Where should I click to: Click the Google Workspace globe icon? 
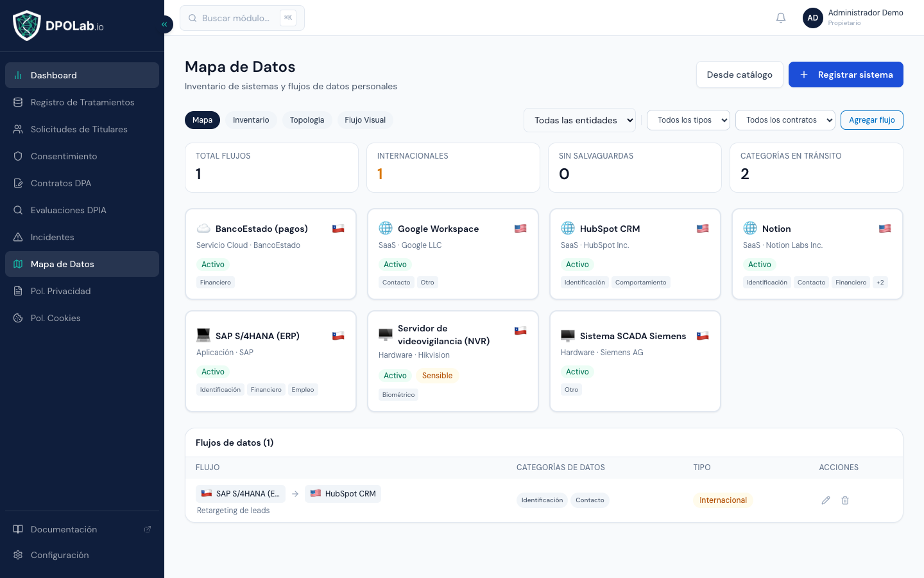[x=386, y=229]
